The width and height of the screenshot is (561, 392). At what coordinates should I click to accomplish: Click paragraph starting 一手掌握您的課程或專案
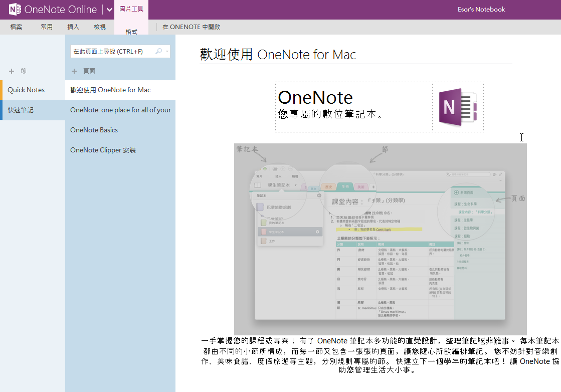380,355
